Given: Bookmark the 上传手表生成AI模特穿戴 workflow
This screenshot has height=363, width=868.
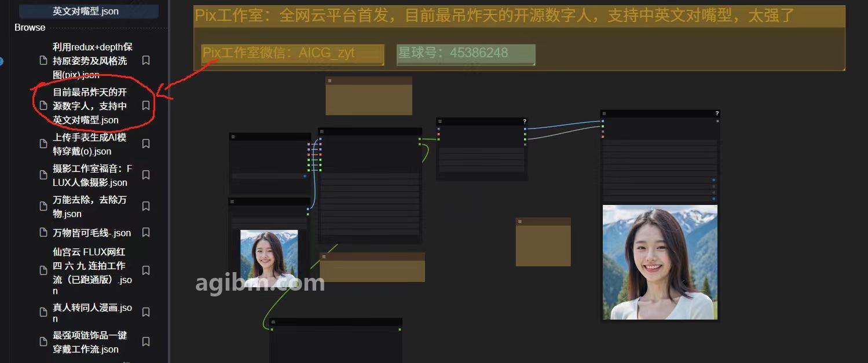Looking at the screenshot, I should tap(146, 144).
